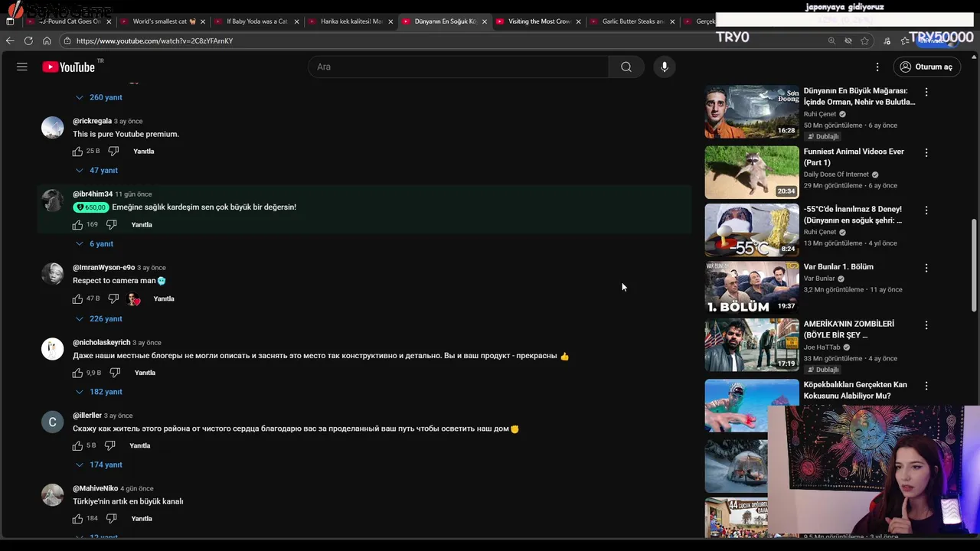Open AMERİKA'NIN ZOMBİLERİ video title
Screen dimensions: 980x551
(x=849, y=330)
